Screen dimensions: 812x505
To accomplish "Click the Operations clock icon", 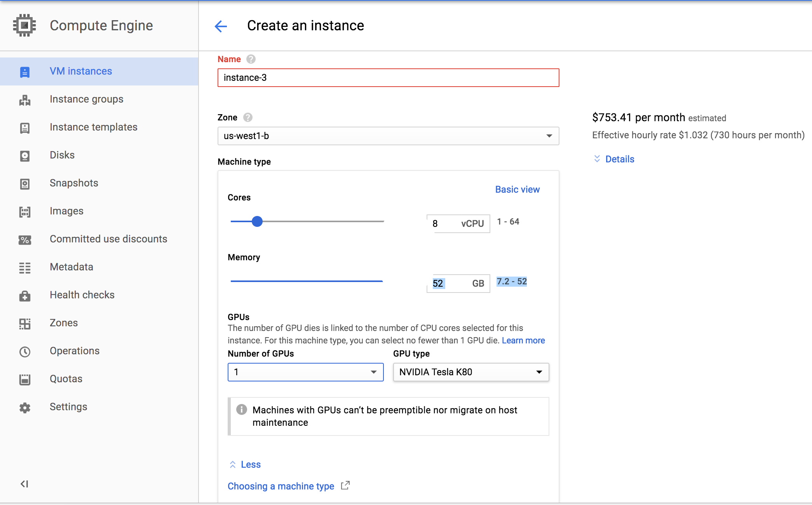I will tap(25, 352).
